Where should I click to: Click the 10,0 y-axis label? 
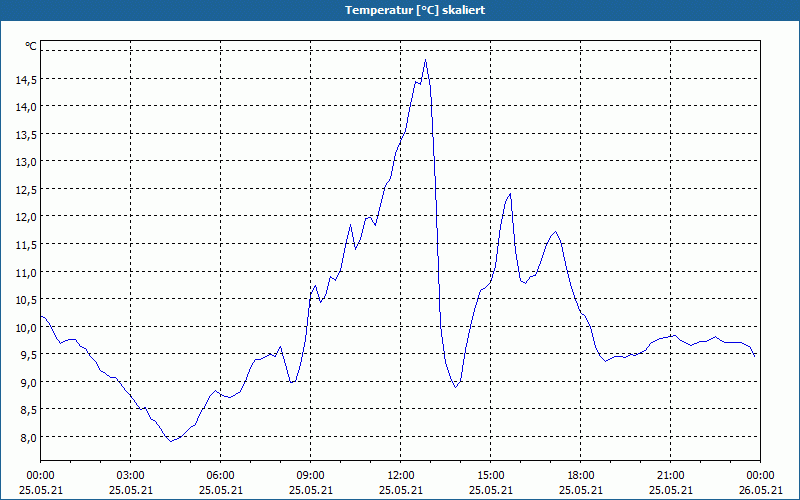[27, 328]
